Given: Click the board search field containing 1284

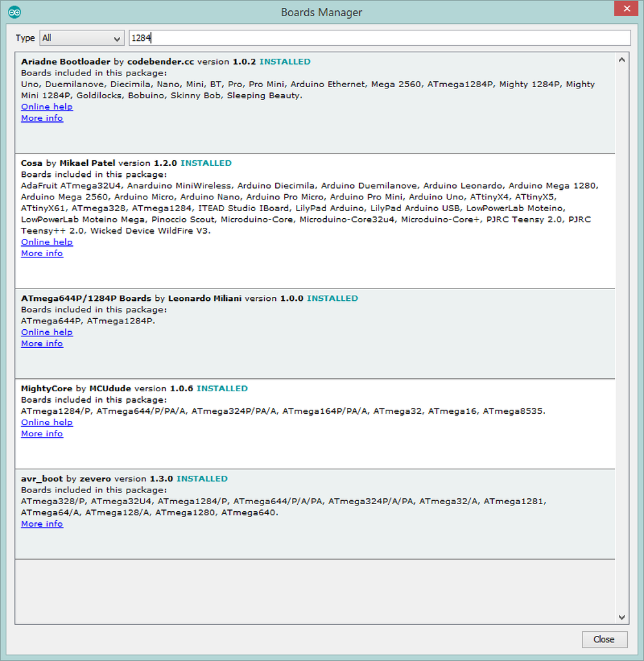Looking at the screenshot, I should coord(380,38).
